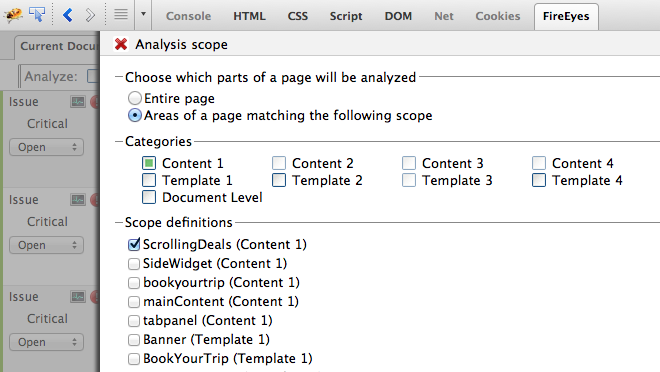Toggle the Content 3 category checkbox
The image size is (660, 372).
(409, 163)
